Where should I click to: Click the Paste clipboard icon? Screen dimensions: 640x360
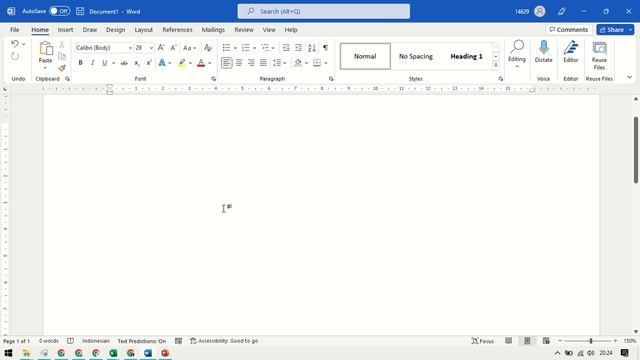pos(45,49)
